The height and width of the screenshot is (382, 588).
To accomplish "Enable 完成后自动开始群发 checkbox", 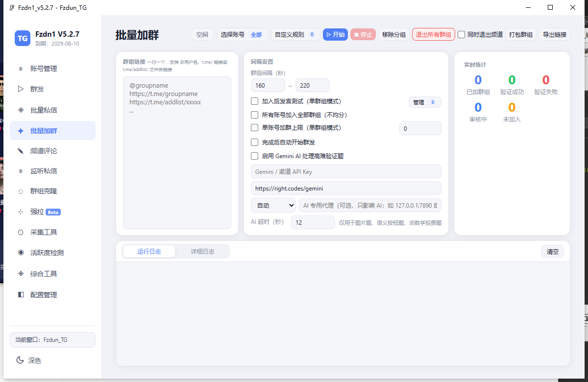I will tap(254, 143).
